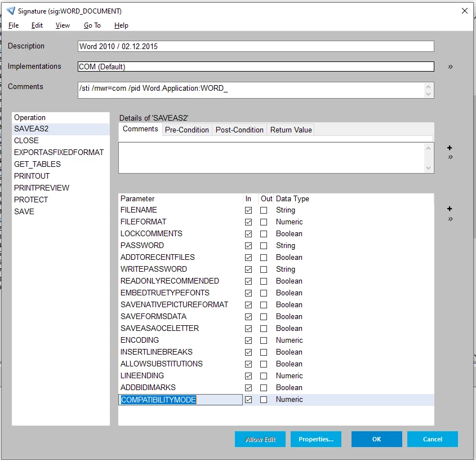
Task: Open the File menu
Action: [x=14, y=25]
